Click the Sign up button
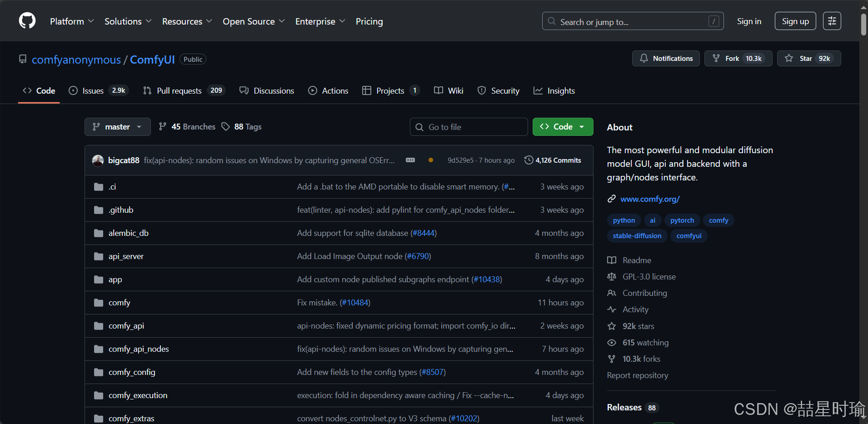This screenshot has height=424, width=868. [795, 21]
